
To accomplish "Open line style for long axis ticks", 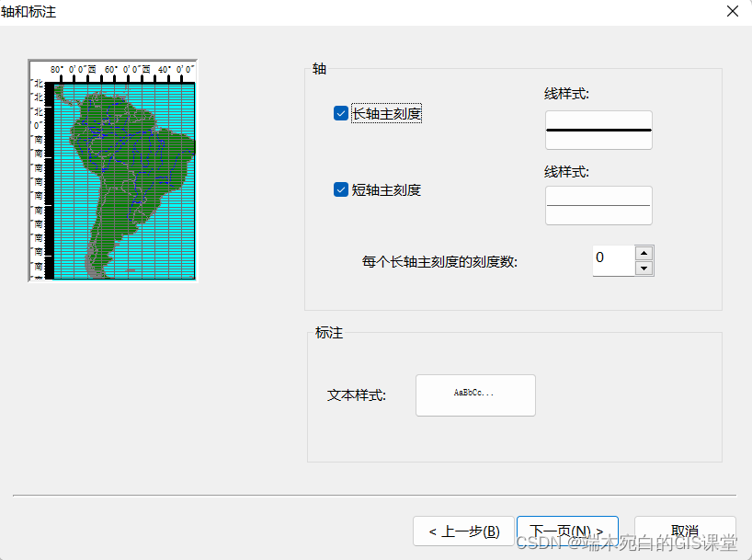I will (598, 130).
